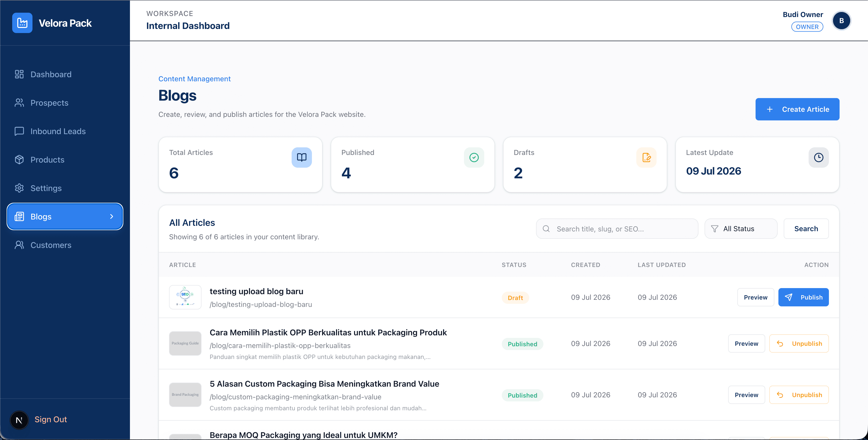Expand the Blogs chevron arrow in sidebar
This screenshot has width=868, height=440.
click(111, 216)
